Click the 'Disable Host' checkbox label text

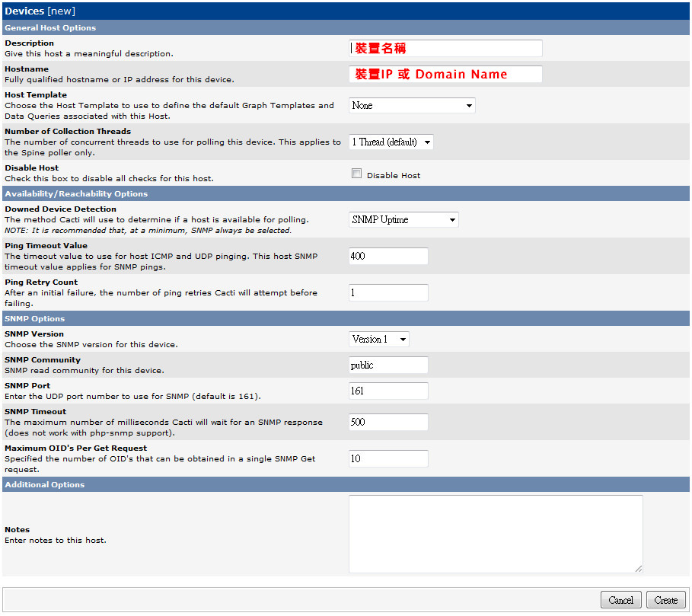coord(394,176)
